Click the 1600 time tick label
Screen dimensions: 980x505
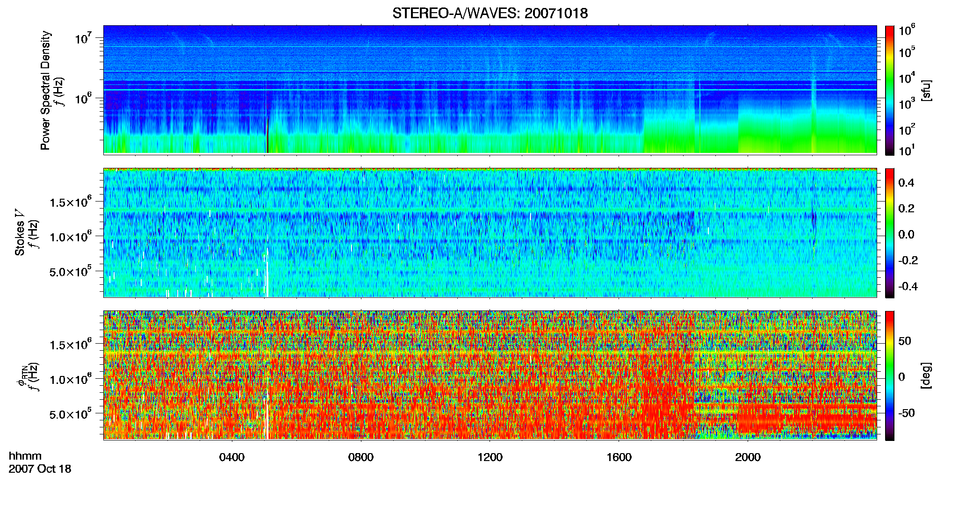click(x=619, y=457)
